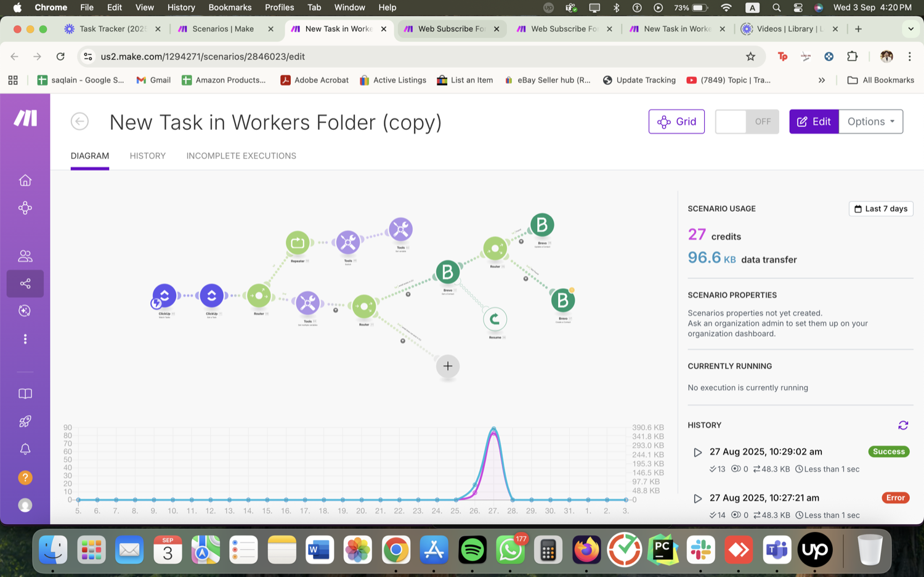Open Notifications bell icon in the sidebar
The width and height of the screenshot is (924, 577).
pos(25,450)
